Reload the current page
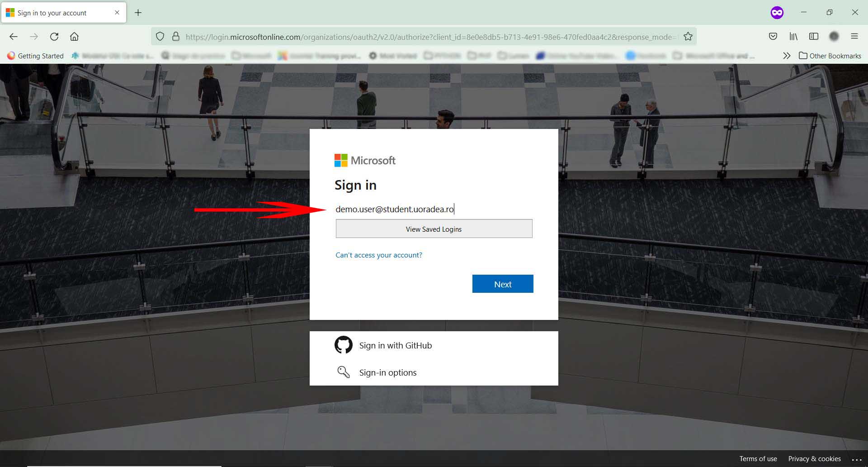Viewport: 868px width, 467px height. (x=54, y=37)
